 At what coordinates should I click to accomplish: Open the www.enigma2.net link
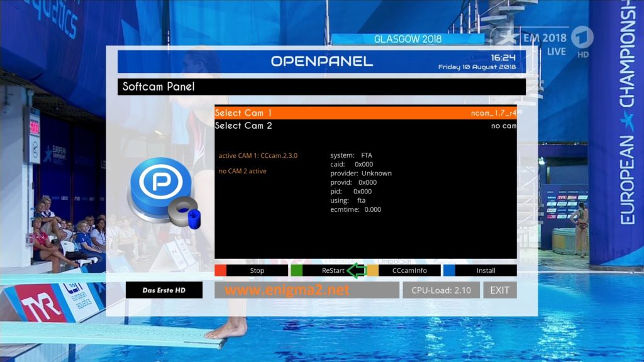click(x=287, y=290)
